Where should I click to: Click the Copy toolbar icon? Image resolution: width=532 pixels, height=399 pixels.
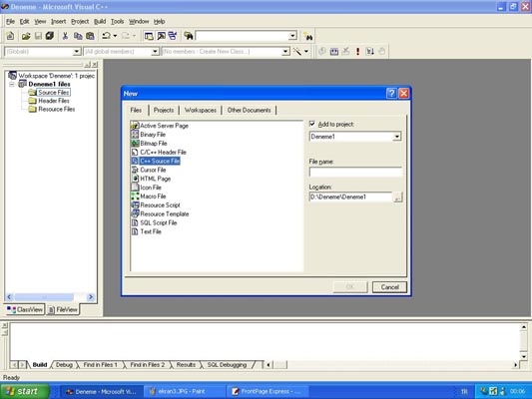click(78, 36)
